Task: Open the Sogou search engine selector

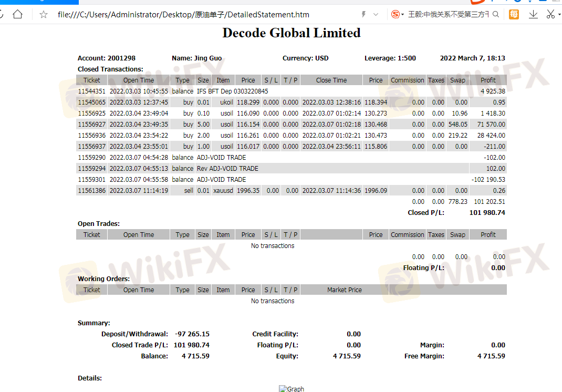Action: (x=397, y=14)
